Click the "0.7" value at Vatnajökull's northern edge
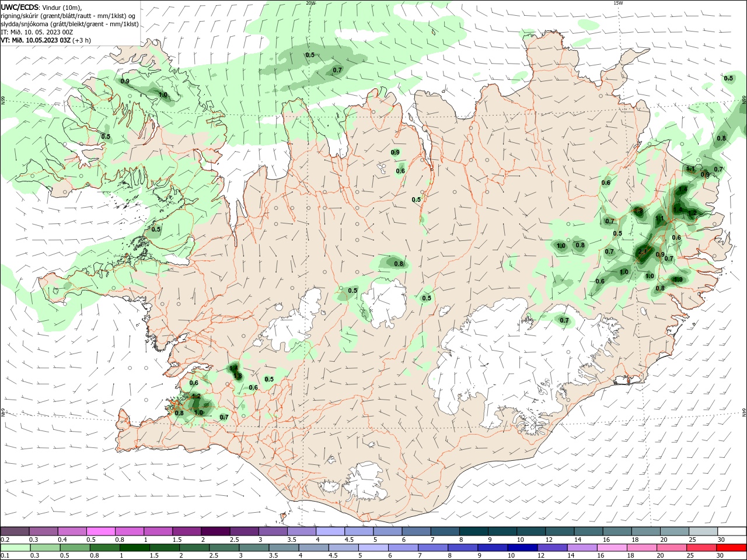 pos(564,320)
